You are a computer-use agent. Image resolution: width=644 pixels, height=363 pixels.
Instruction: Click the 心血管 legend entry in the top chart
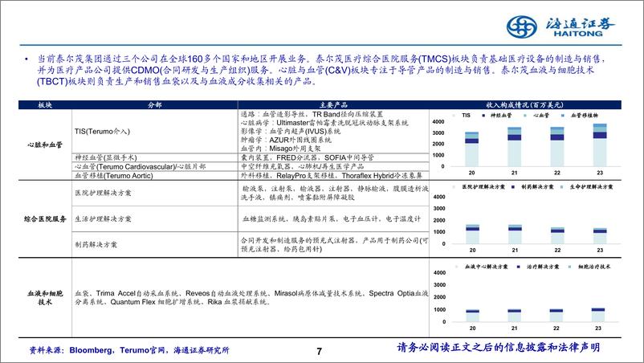click(537, 116)
